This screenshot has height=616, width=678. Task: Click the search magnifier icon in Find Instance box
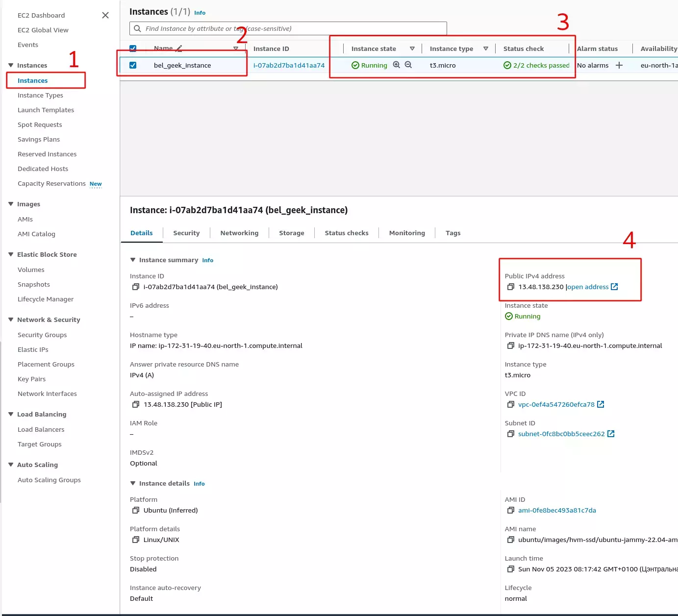coord(137,28)
